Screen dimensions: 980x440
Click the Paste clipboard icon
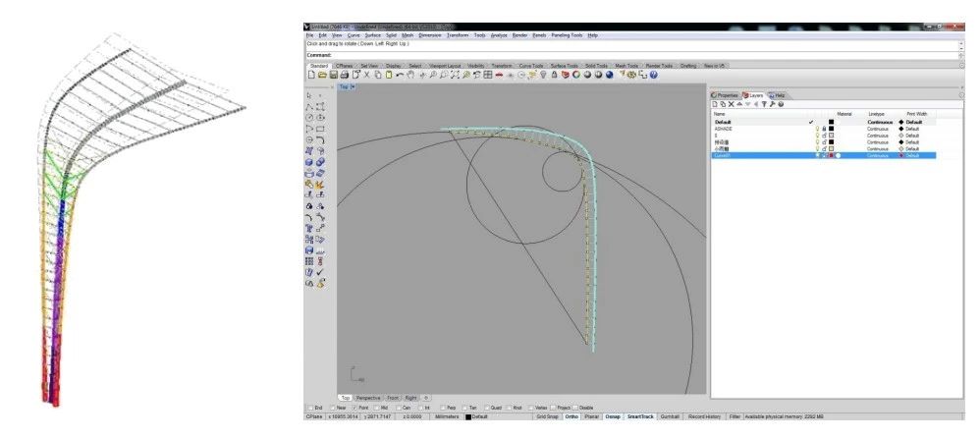(x=390, y=75)
